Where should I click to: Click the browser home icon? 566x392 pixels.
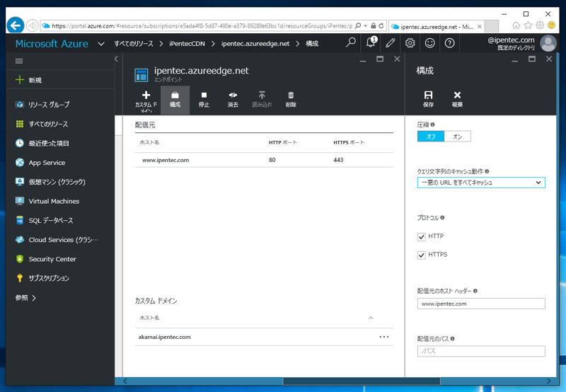click(x=516, y=25)
